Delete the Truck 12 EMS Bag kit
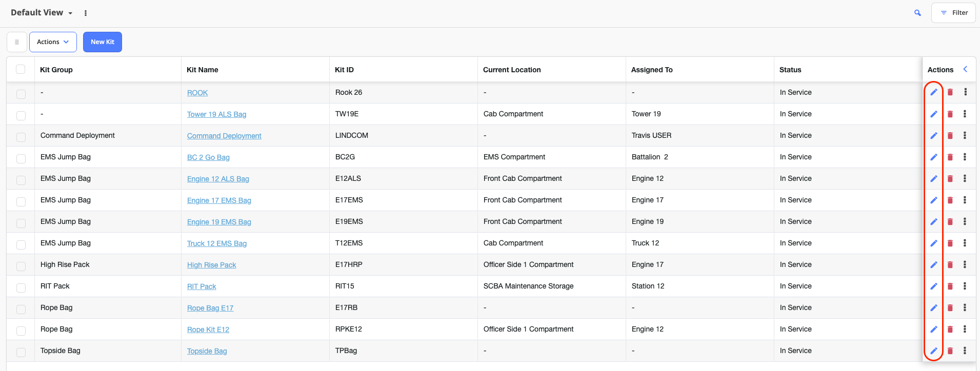This screenshot has width=980, height=371. [950, 243]
